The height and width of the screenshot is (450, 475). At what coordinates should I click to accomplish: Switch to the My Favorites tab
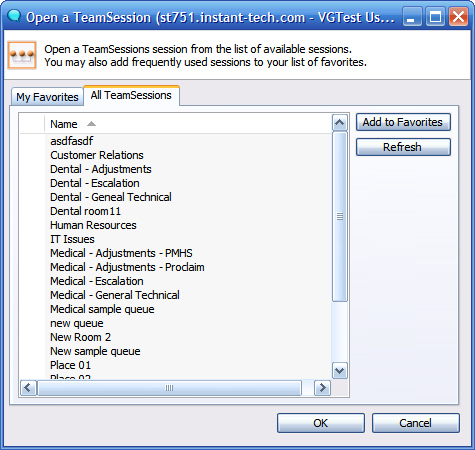(x=47, y=97)
